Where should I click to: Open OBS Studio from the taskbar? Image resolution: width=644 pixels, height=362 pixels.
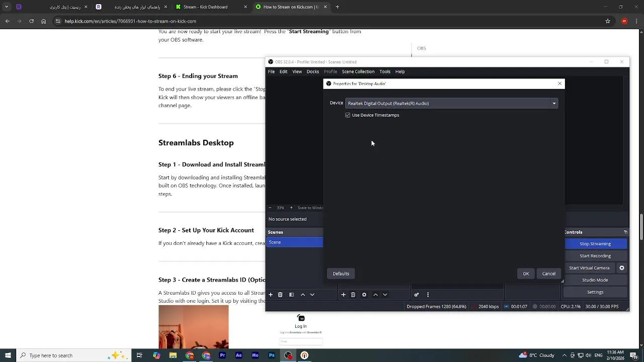click(288, 355)
